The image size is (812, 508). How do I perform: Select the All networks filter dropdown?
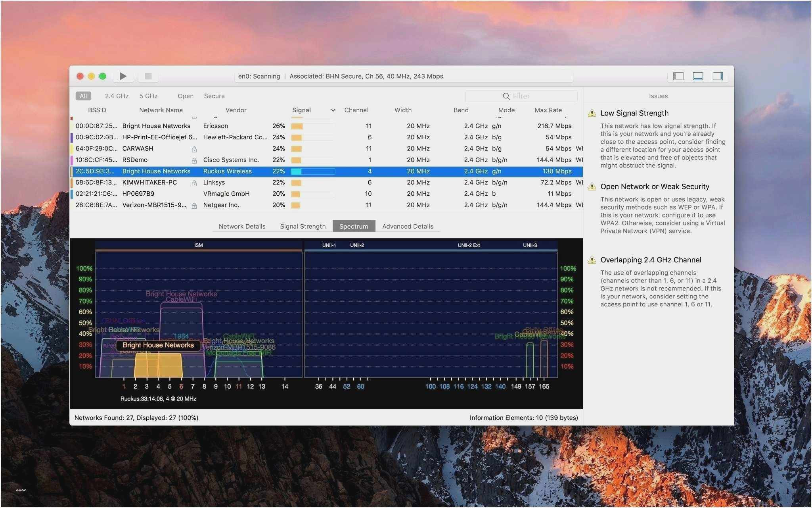click(x=83, y=95)
